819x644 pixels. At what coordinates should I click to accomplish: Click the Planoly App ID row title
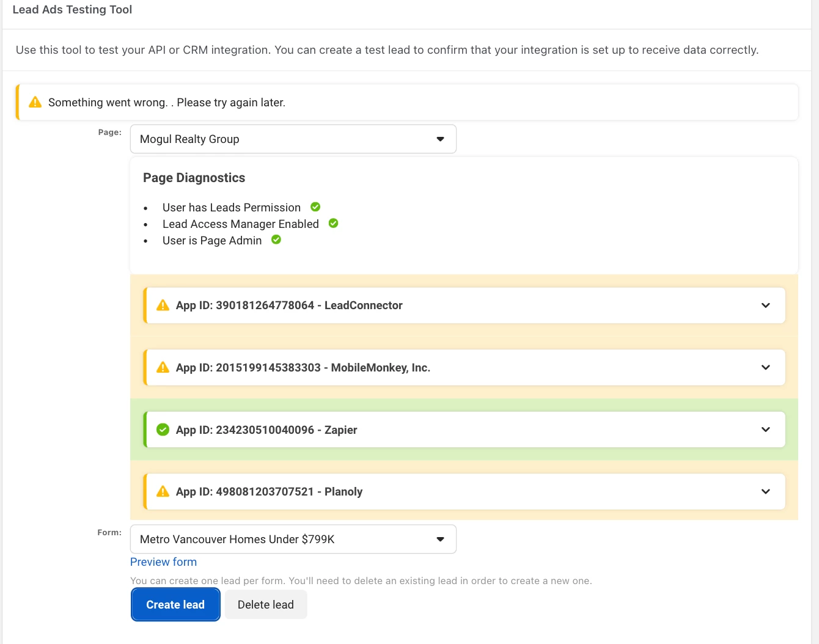269,491
